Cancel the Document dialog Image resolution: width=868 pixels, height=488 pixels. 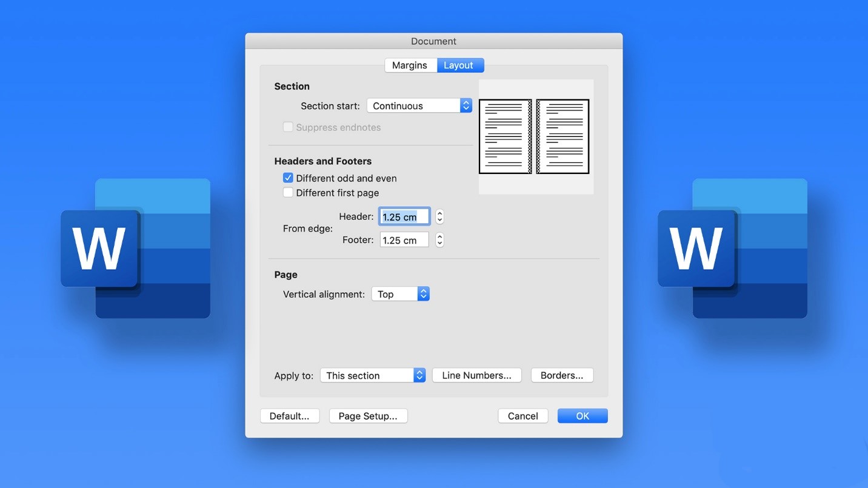[x=523, y=416]
